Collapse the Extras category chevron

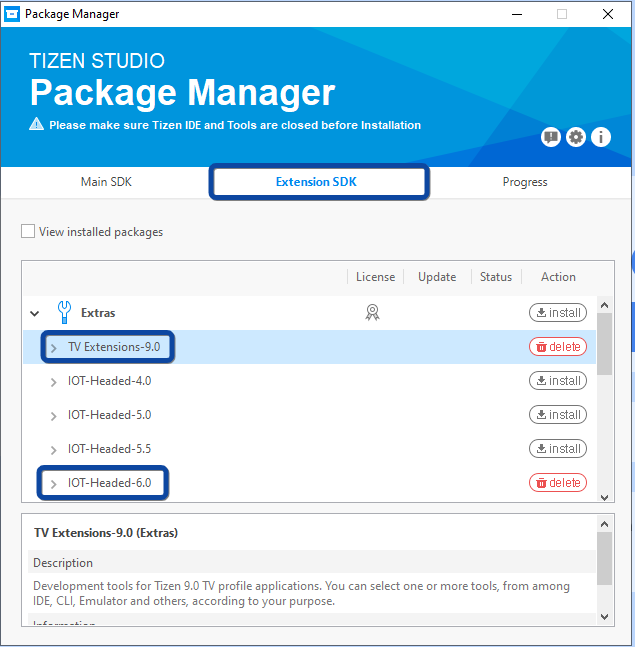click(35, 314)
